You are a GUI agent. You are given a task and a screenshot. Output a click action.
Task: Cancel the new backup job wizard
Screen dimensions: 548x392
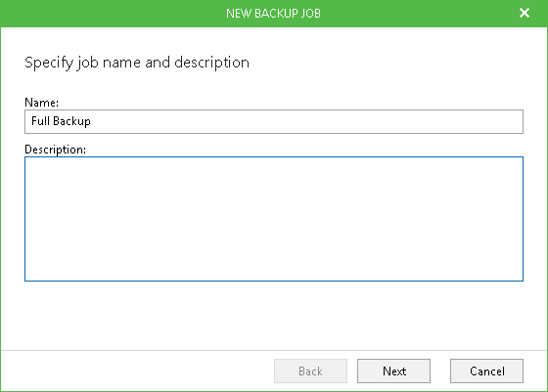pos(486,370)
